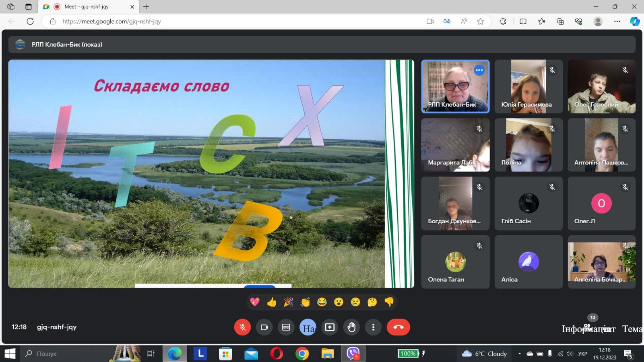644x362 pixels.
Task: Raise hand with the hand icon
Action: (351, 327)
